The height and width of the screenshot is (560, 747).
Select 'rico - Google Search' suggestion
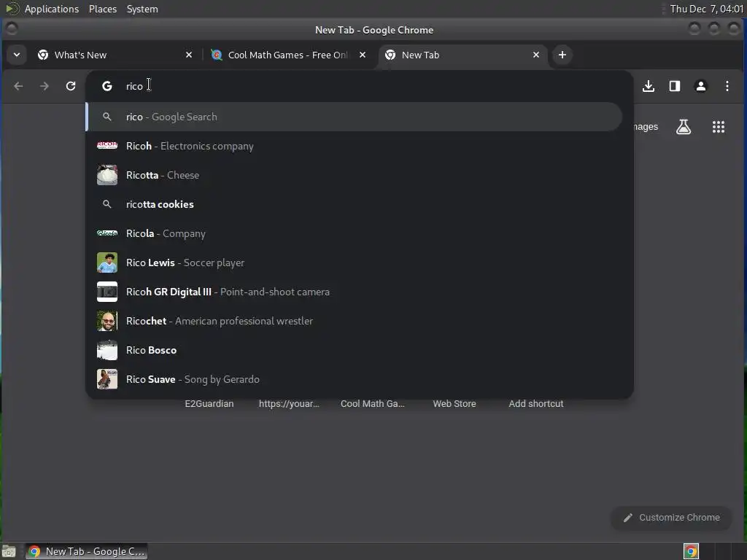point(354,117)
